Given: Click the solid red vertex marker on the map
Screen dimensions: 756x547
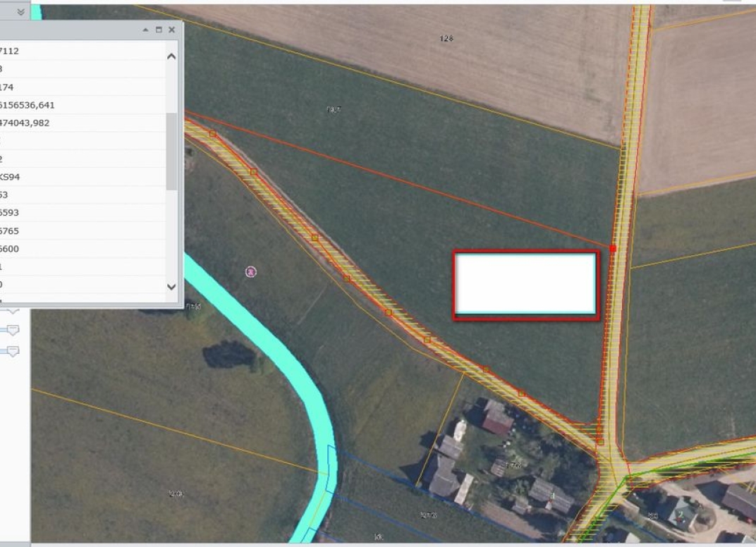Looking at the screenshot, I should 613,249.
